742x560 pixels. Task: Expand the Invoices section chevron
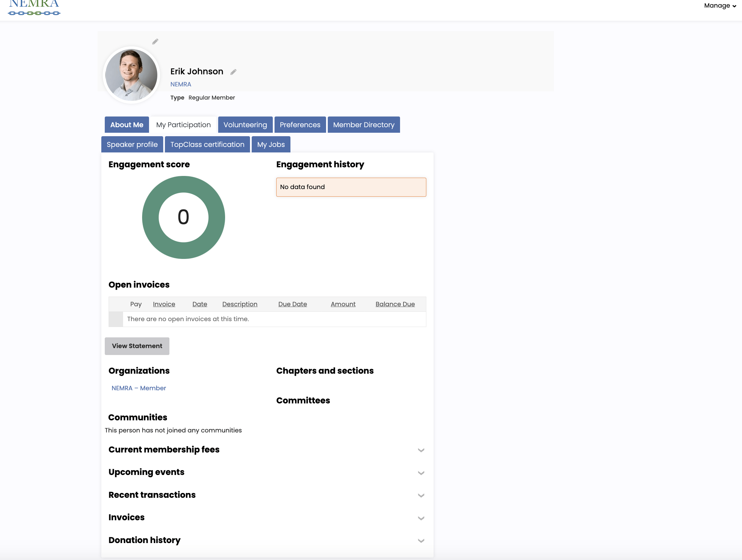pos(421,518)
